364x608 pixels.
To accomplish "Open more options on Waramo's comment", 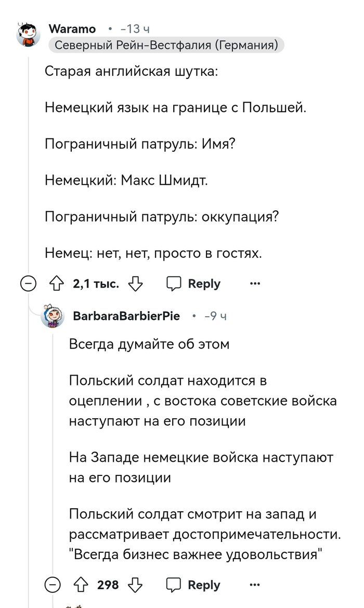I will coord(255,283).
